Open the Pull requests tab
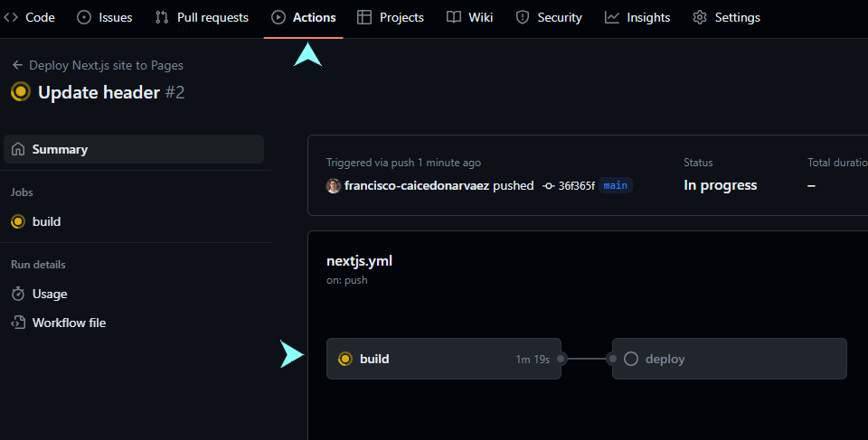This screenshot has height=440, width=868. pos(202,18)
